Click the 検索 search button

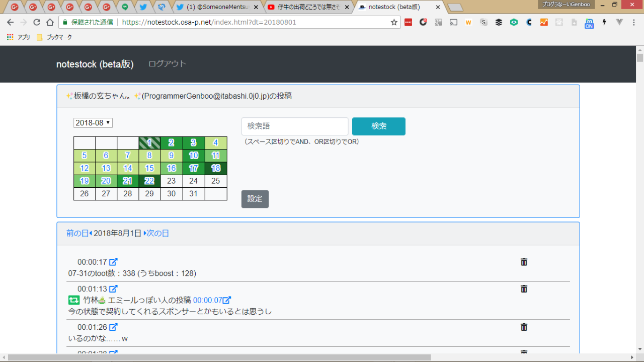coord(379,126)
